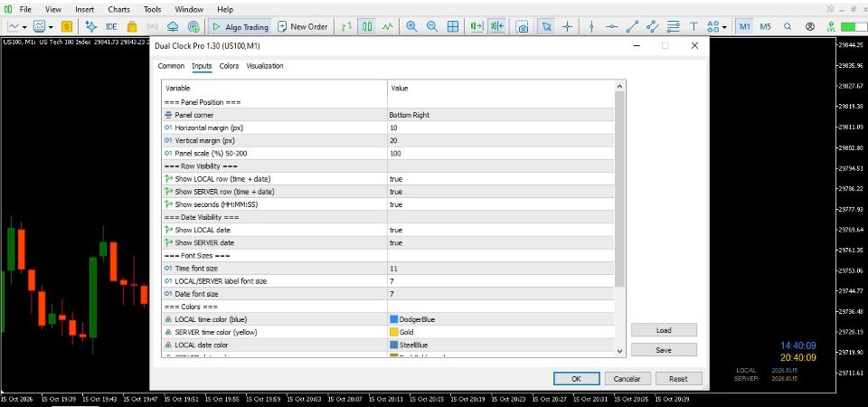
Task: Draw an equidistant channel
Action: click(653, 26)
